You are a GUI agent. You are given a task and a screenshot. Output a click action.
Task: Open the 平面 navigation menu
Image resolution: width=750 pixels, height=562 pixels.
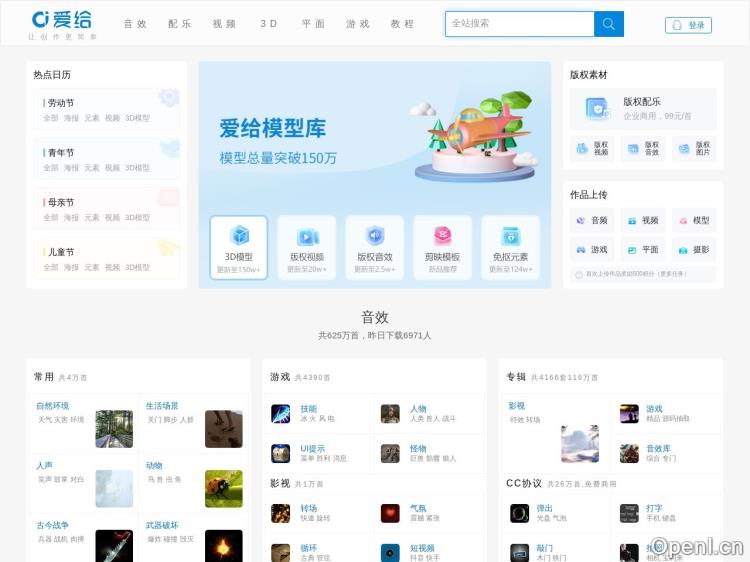[x=313, y=24]
